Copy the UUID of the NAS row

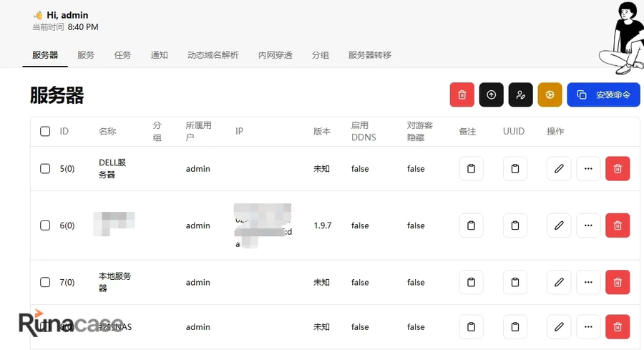[515, 326]
